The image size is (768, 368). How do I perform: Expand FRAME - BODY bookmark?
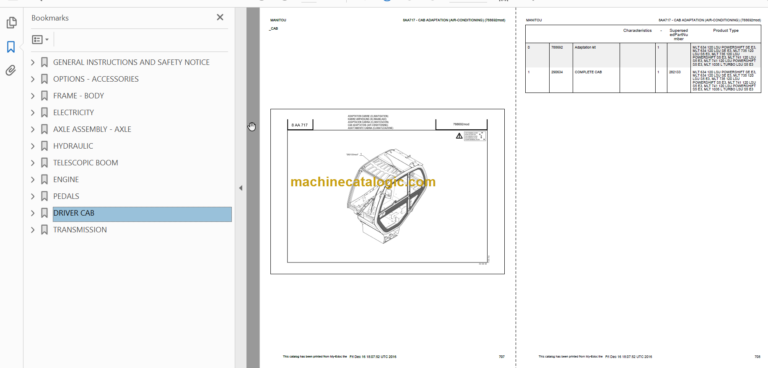click(x=33, y=96)
